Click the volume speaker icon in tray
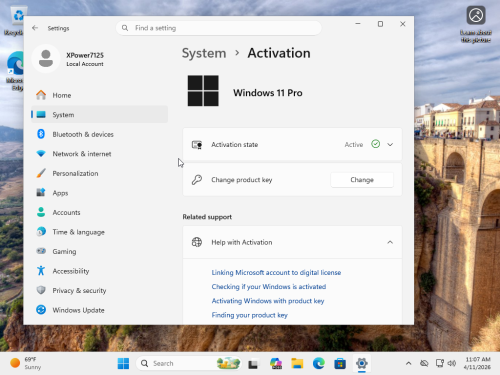This screenshot has height=375, width=500. (452, 363)
